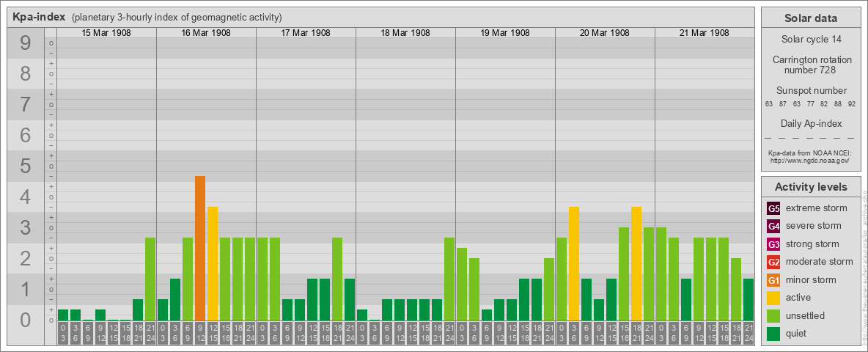Click the 'Solar data' panel heading
Image resolution: width=868 pixels, height=352 pixels.
(810, 18)
